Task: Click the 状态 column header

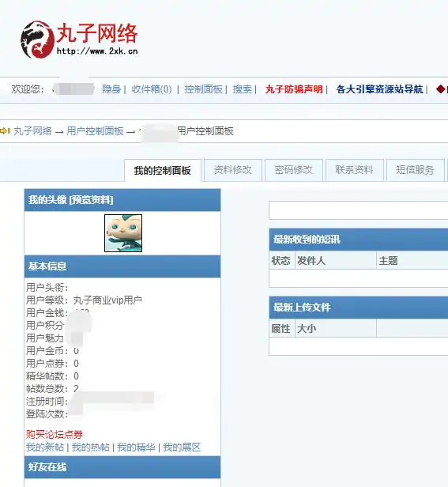Action: 281,260
